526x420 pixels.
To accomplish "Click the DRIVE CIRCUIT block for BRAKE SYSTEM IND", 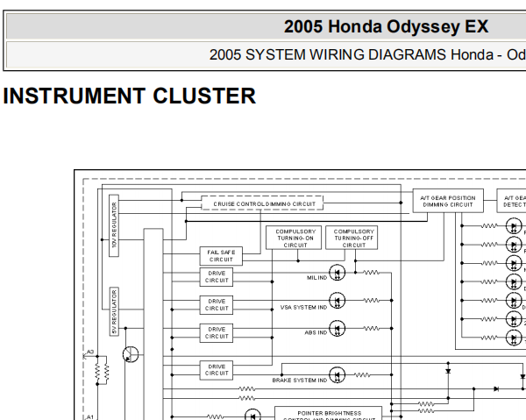I will click(217, 370).
